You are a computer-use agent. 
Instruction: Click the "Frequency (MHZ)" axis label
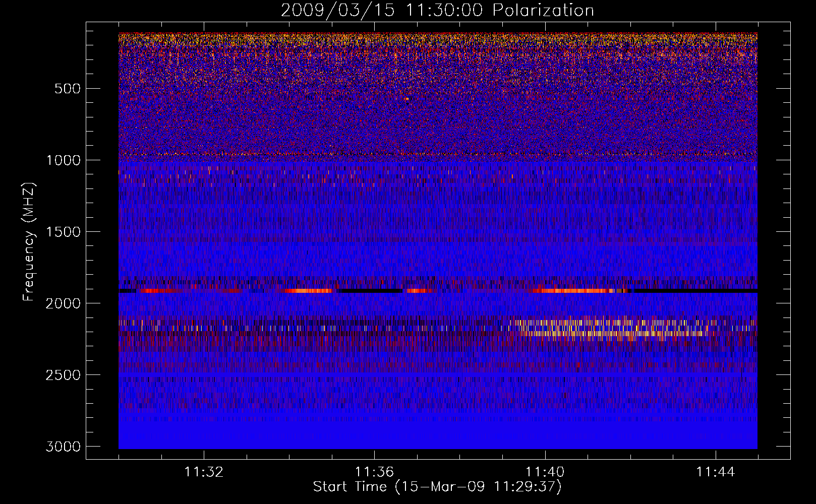(29, 242)
